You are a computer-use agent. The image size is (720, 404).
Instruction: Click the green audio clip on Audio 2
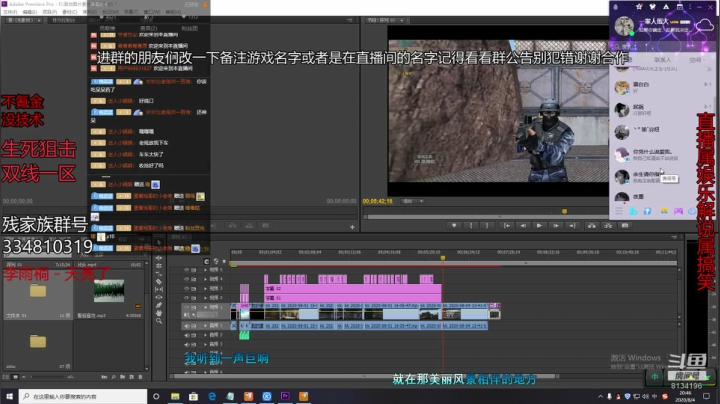point(244,335)
